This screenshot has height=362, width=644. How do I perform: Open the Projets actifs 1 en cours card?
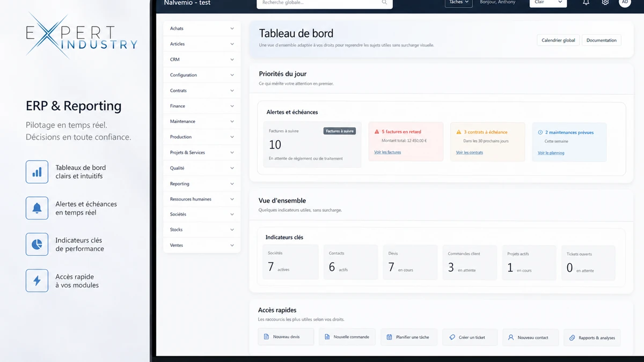pos(529,262)
